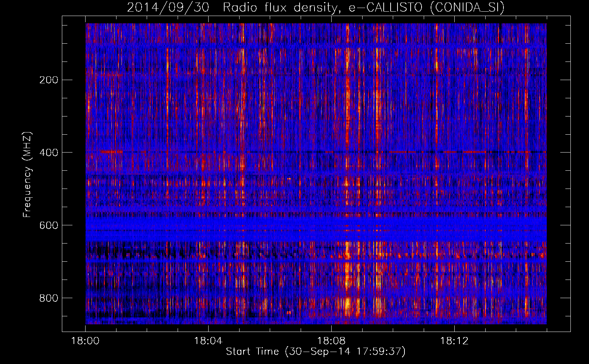Click the 800 frequency tick label

[x=49, y=298]
